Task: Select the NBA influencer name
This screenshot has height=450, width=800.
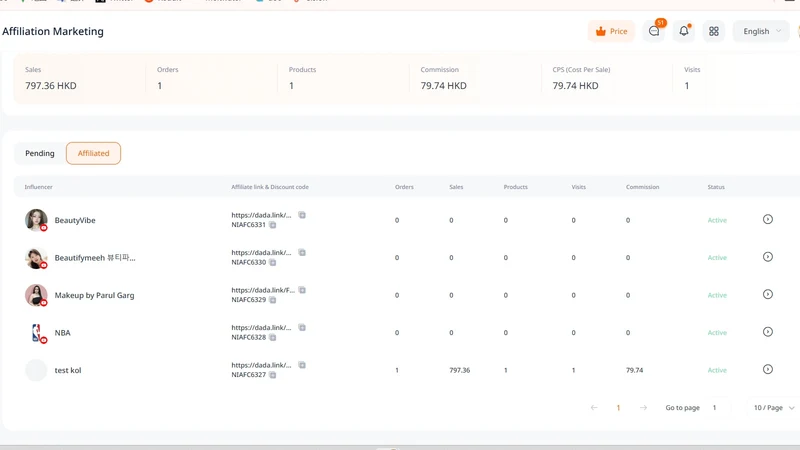Action: 62,333
